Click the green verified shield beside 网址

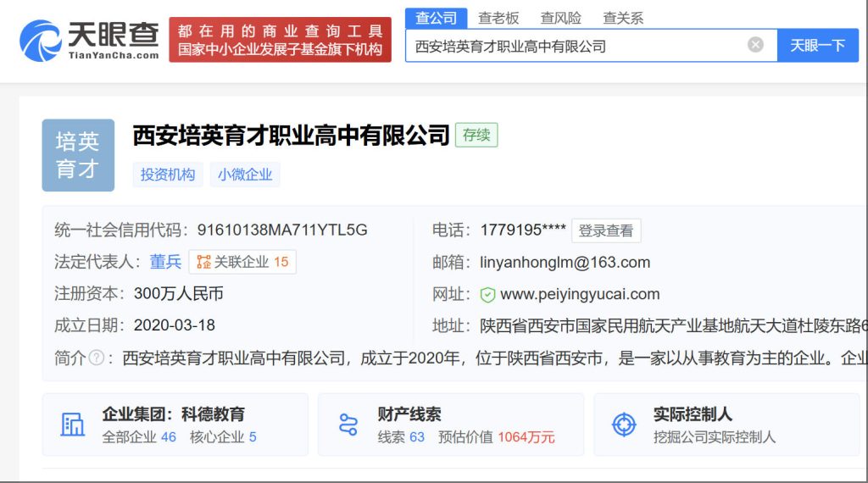pyautogui.click(x=487, y=295)
